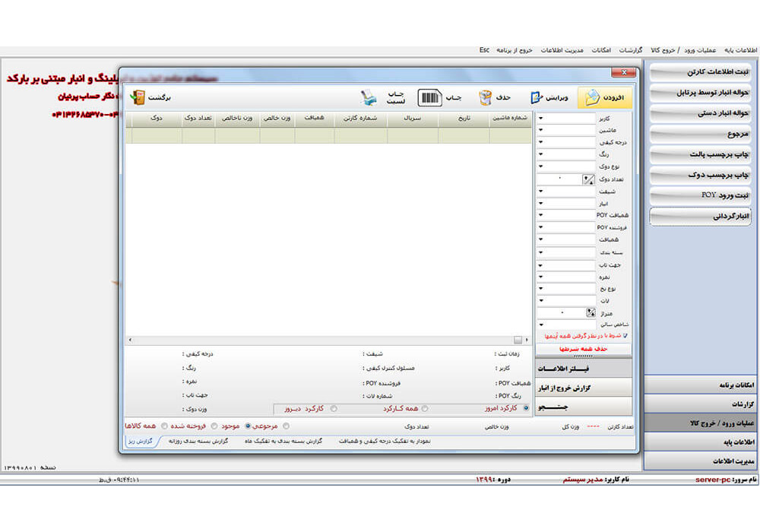
Task: Click the مرجوع sidebar button
Action: coord(701,134)
